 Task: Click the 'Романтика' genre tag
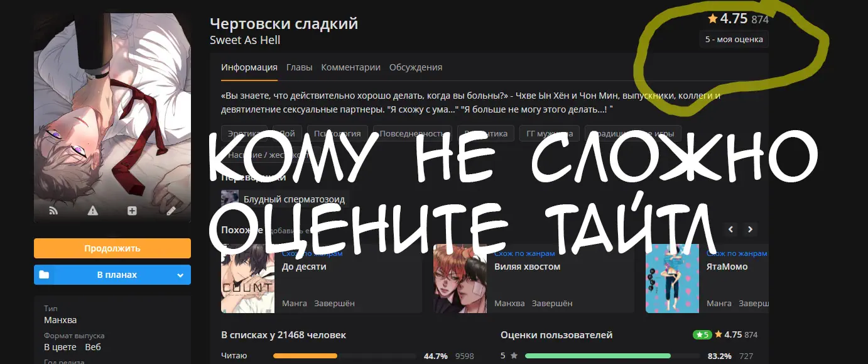pyautogui.click(x=486, y=133)
